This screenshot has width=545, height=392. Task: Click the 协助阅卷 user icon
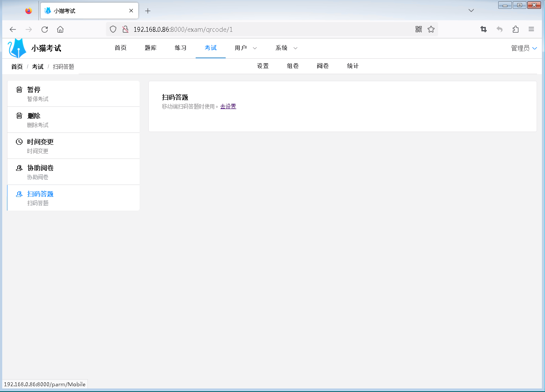pos(19,168)
